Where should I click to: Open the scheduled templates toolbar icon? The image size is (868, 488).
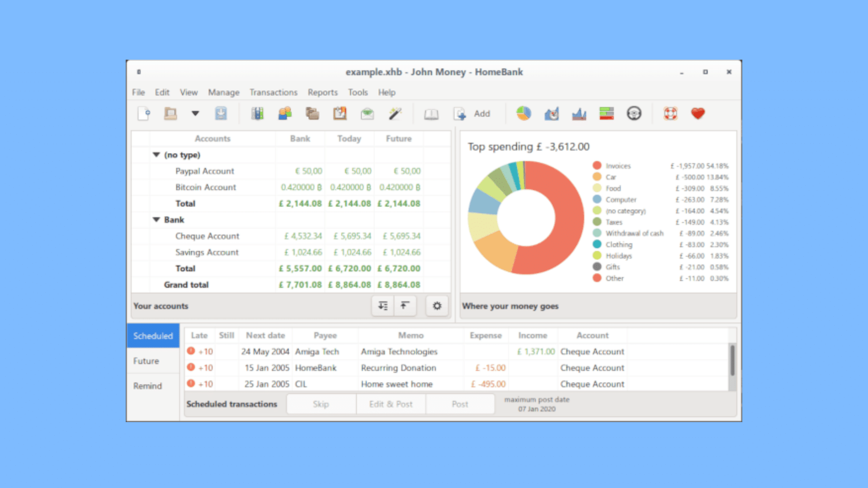click(340, 113)
